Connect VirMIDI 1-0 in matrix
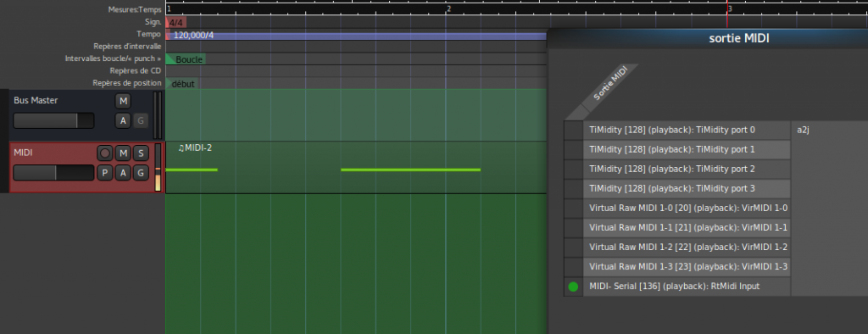The image size is (868, 334). coord(574,209)
